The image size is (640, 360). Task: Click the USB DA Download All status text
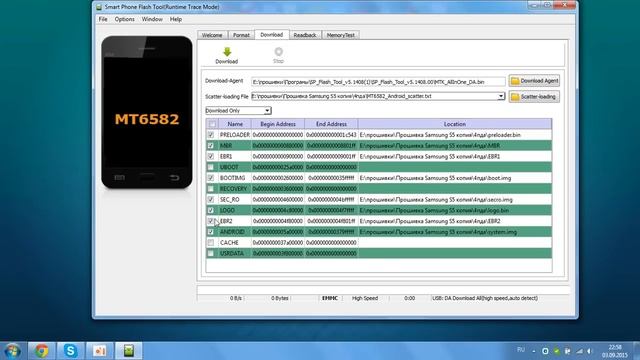click(x=485, y=298)
